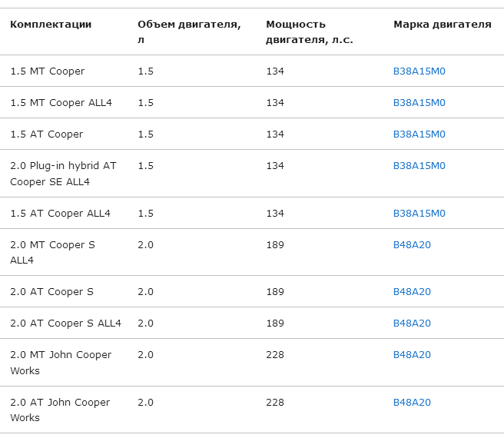The width and height of the screenshot is (504, 438).
Task: Click engine link for Plug-in hybrid Cooper SE
Action: pyautogui.click(x=419, y=166)
